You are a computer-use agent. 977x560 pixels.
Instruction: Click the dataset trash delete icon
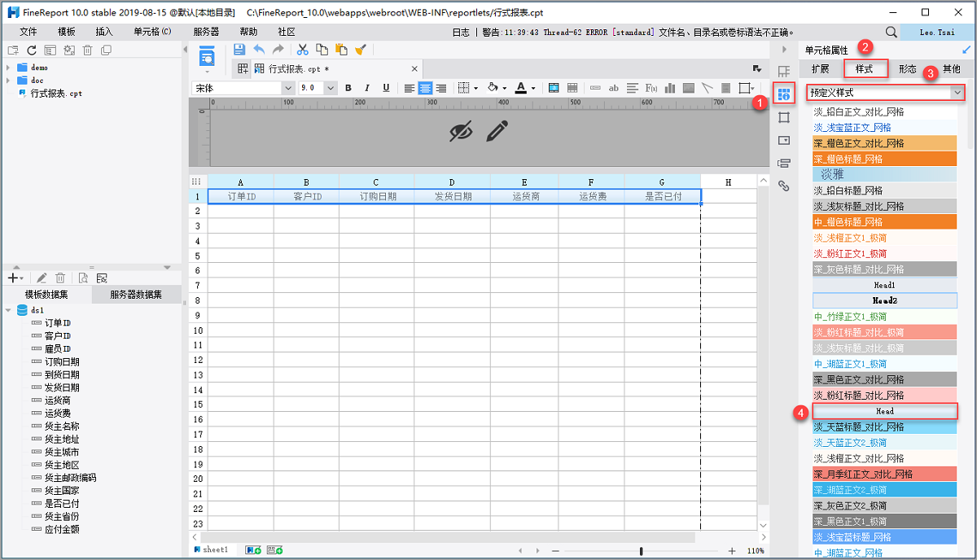pos(60,278)
